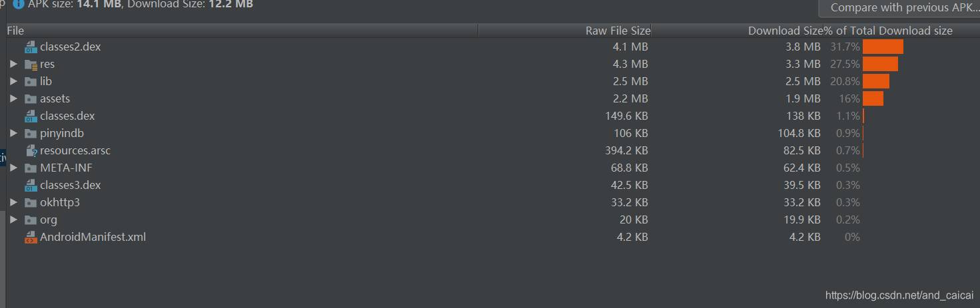
Task: Click the 0.7% percentage value
Action: (848, 151)
